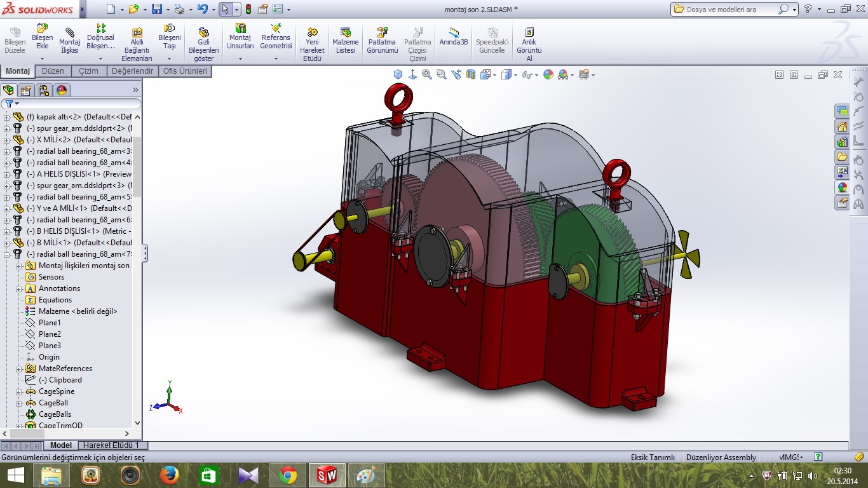The height and width of the screenshot is (488, 868).
Task: Open the PropertyManager tab
Action: [26, 90]
